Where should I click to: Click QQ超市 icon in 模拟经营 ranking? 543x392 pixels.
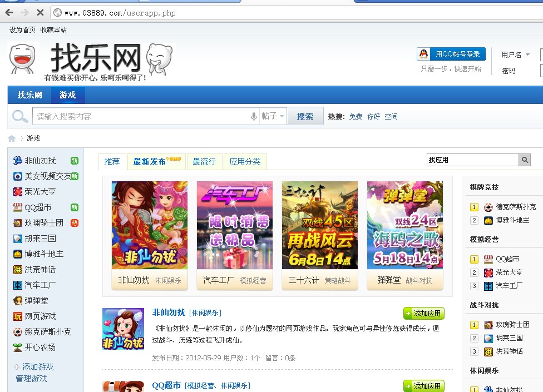pyautogui.click(x=488, y=259)
